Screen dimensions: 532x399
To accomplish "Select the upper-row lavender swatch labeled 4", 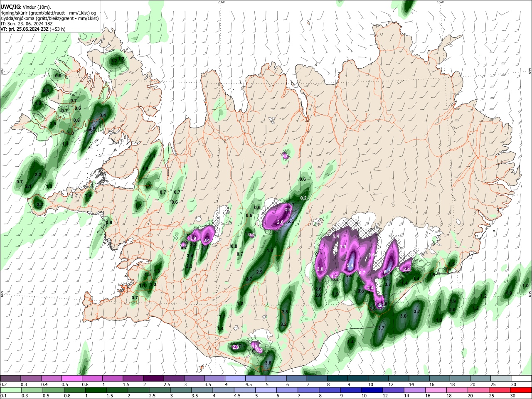I will [235, 379].
